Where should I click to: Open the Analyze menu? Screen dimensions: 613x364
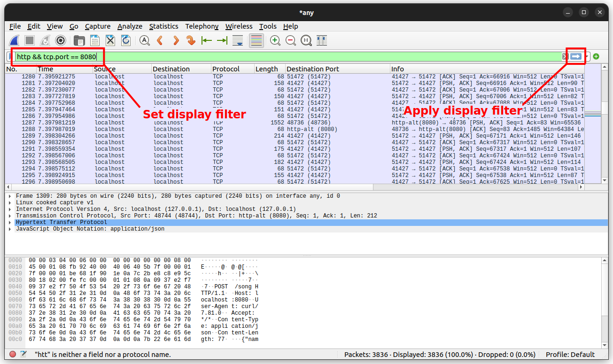click(129, 26)
